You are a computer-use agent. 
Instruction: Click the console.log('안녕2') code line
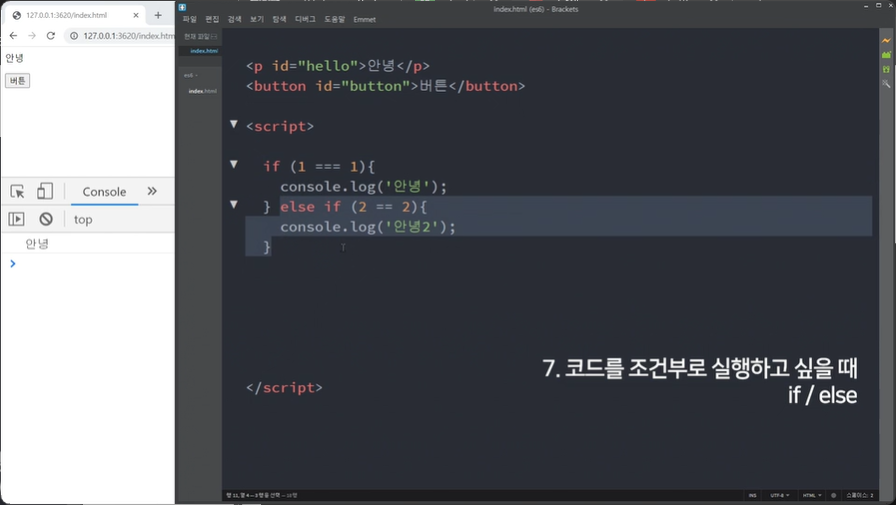368,227
